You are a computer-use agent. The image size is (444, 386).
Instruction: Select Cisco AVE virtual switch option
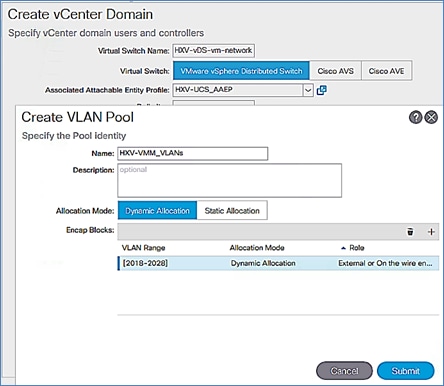click(386, 71)
